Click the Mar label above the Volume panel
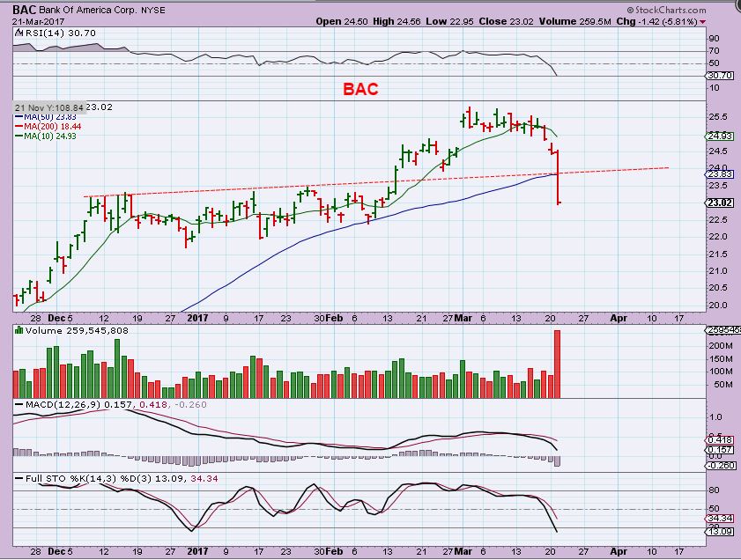 (463, 318)
